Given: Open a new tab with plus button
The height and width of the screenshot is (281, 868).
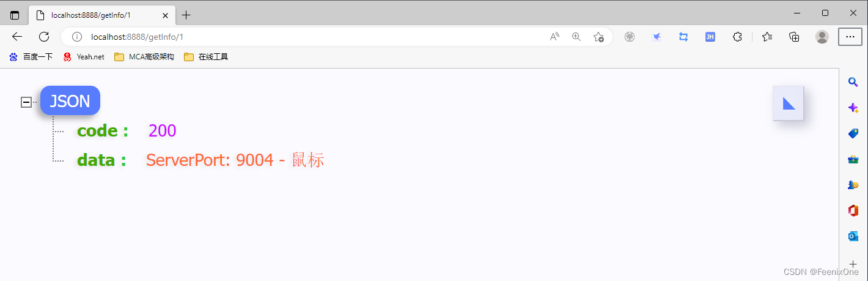Looking at the screenshot, I should click(x=186, y=15).
